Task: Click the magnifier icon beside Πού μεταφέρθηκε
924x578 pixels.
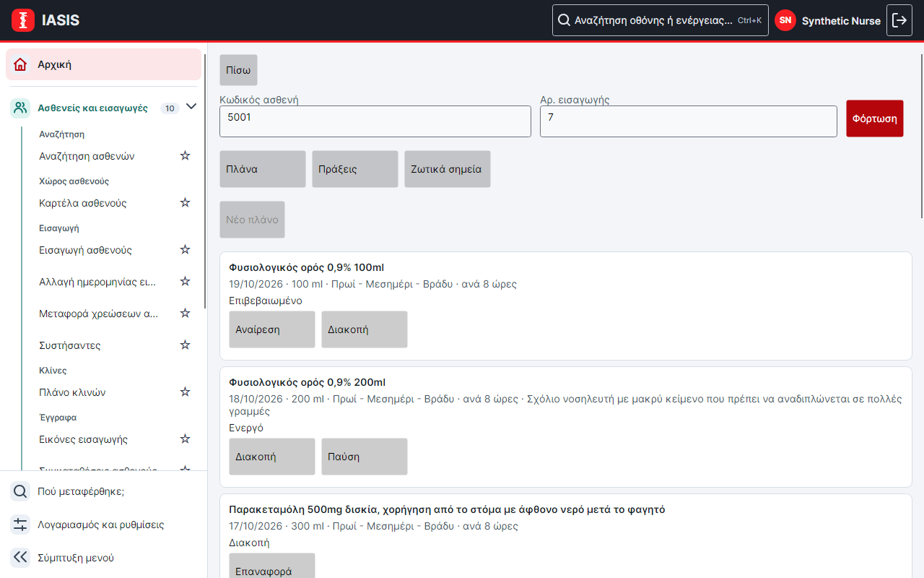Action: 20,491
